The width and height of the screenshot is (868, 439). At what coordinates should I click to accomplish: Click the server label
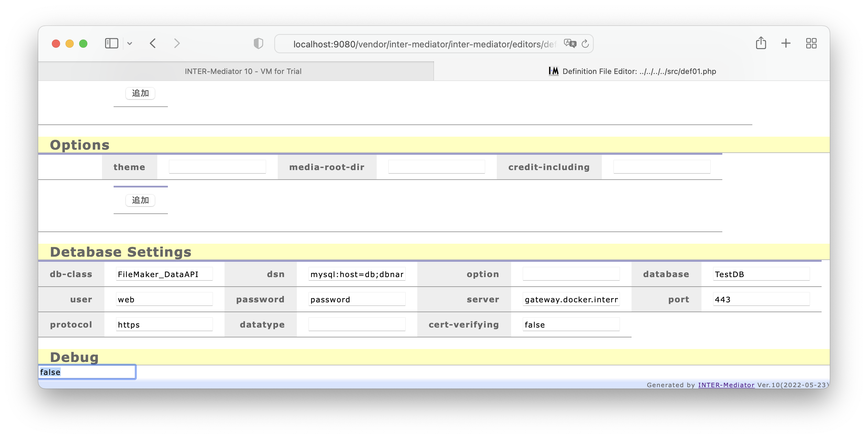[483, 299]
